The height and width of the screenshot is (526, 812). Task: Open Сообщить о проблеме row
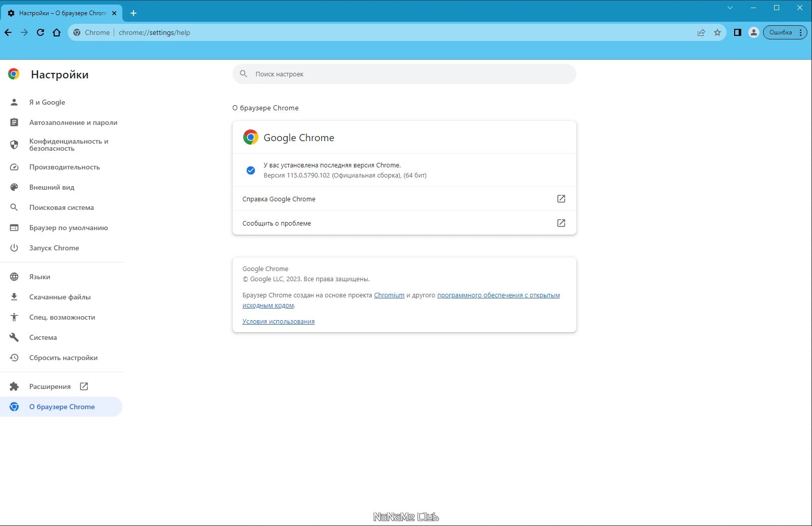coord(404,223)
